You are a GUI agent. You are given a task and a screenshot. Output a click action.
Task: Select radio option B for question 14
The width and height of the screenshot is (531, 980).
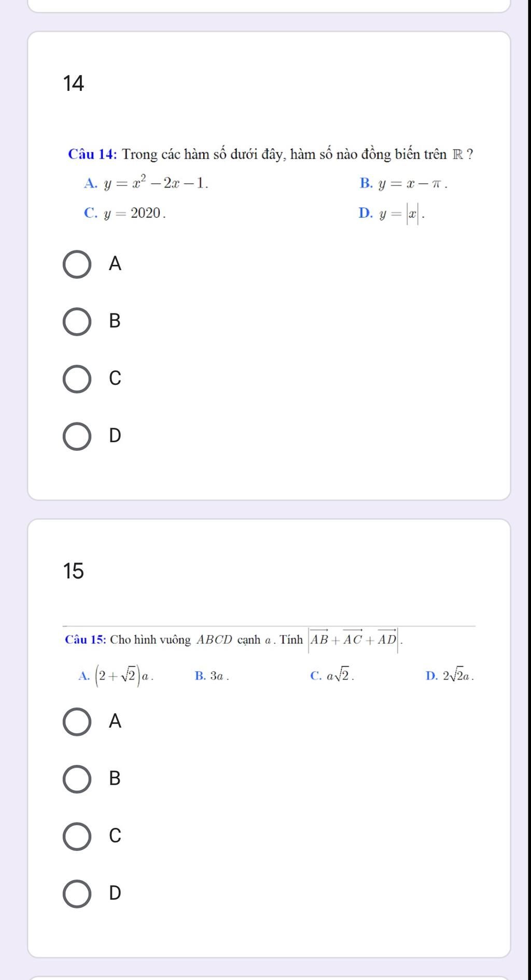pyautogui.click(x=77, y=321)
